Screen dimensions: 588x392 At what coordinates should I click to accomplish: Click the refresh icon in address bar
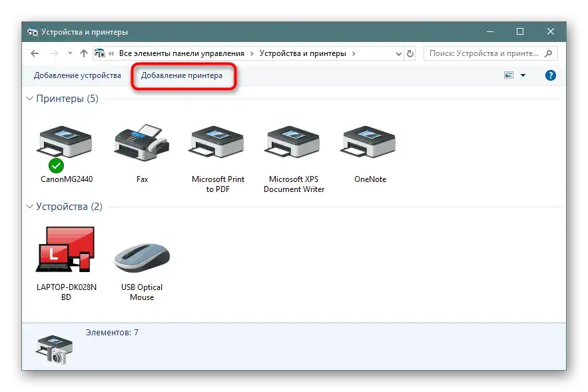point(410,53)
